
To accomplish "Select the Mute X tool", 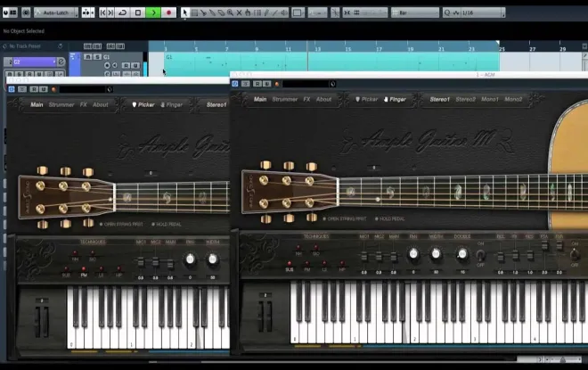I will click(239, 12).
